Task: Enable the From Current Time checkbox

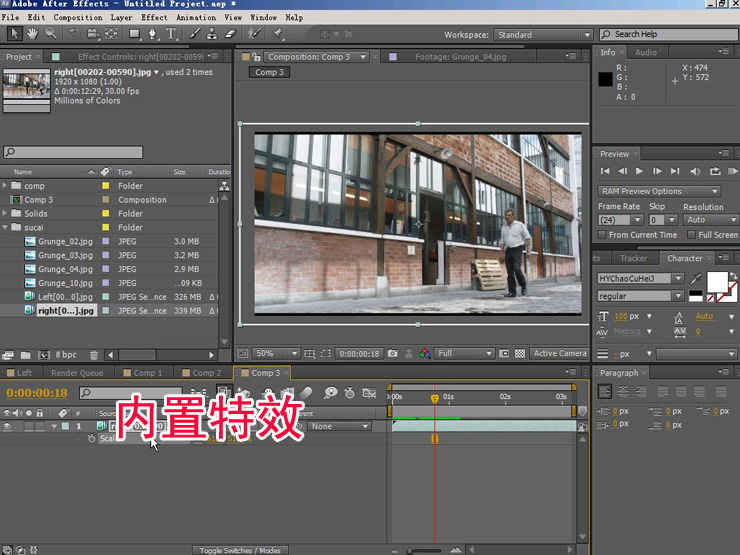Action: (603, 235)
